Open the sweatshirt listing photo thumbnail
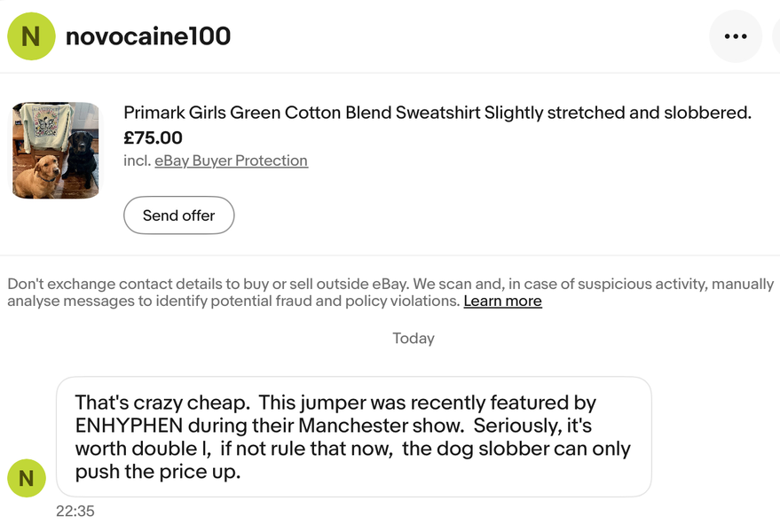This screenshot has width=780, height=532. 56,150
